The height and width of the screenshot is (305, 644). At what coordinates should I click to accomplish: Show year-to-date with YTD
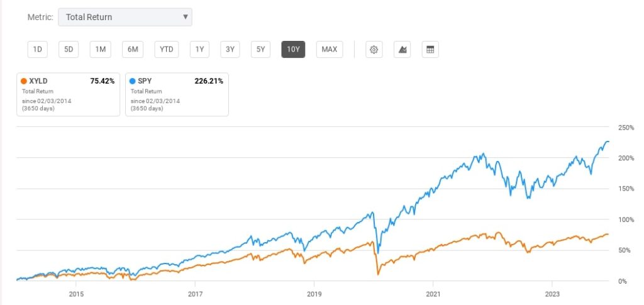coord(167,50)
